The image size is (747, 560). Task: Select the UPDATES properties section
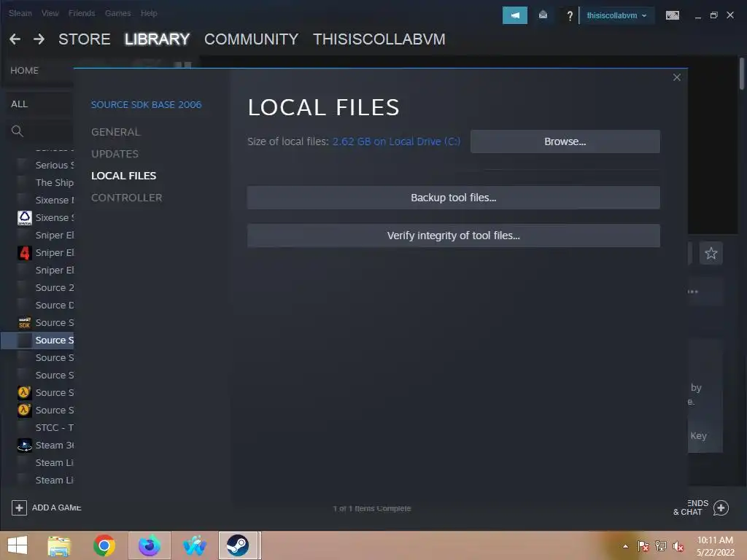pos(115,154)
